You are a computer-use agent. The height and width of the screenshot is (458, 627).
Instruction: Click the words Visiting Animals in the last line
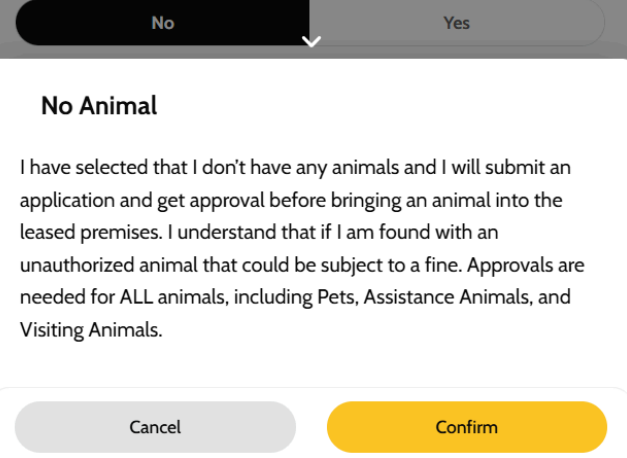point(91,330)
